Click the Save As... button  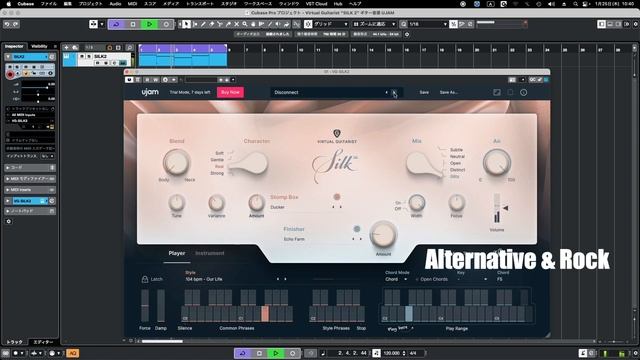(x=449, y=92)
